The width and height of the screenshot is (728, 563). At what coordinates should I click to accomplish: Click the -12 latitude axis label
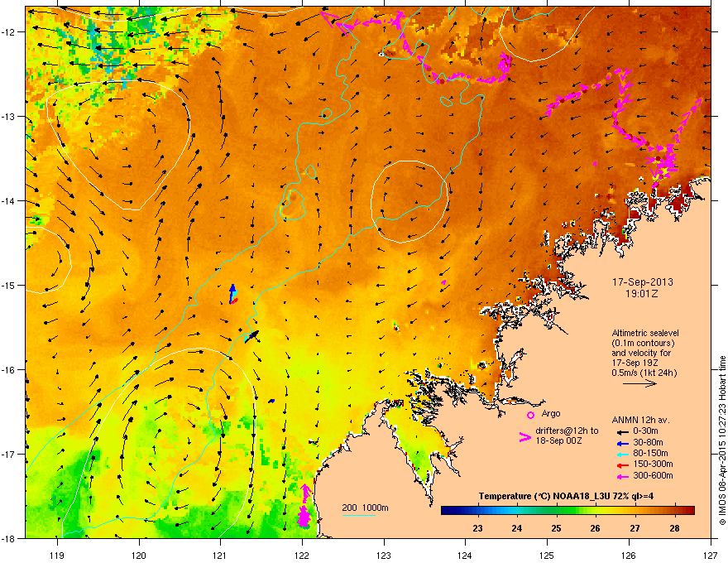coord(9,32)
